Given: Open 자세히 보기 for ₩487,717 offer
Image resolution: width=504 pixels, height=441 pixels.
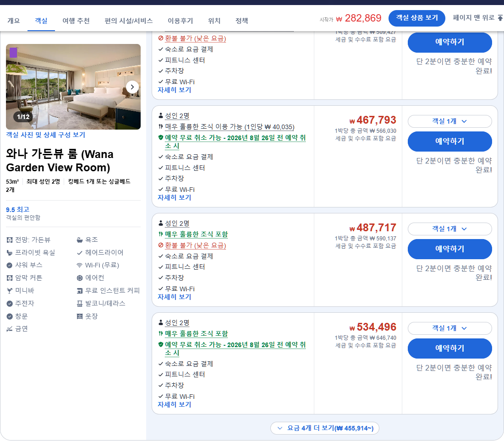Looking at the screenshot, I should pos(174,297).
